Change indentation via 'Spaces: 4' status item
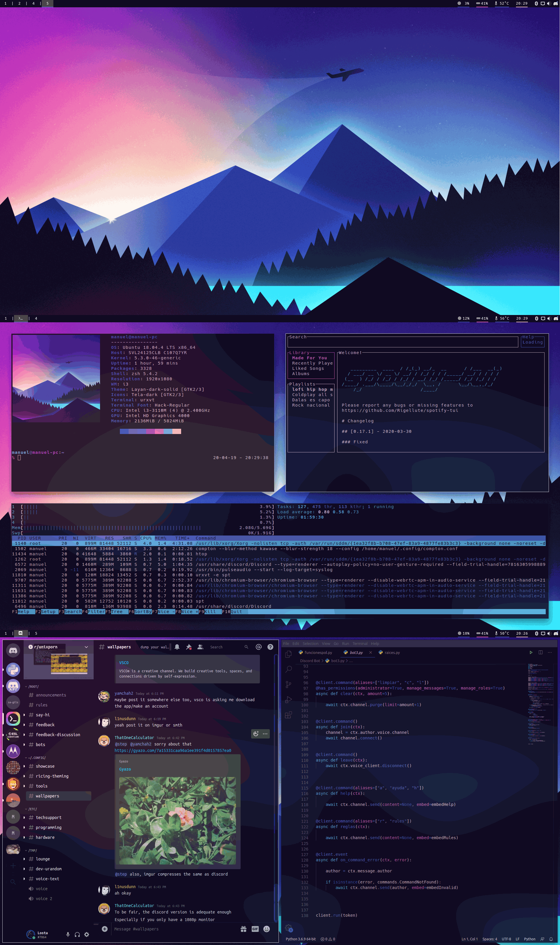The height and width of the screenshot is (945, 560). pos(489,939)
